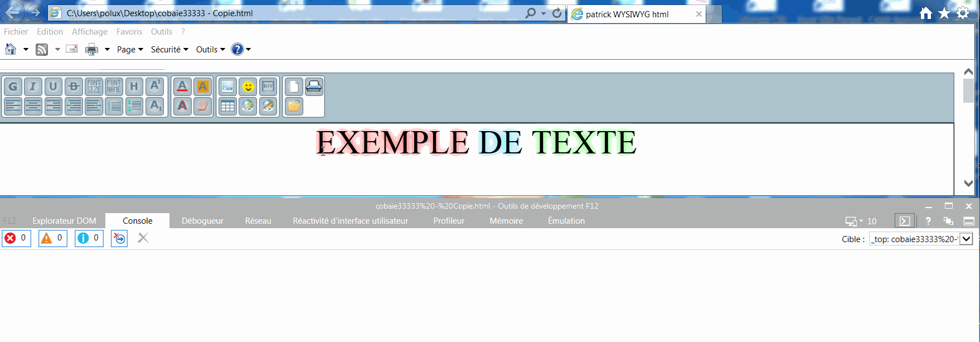Choose background color with orange A
The image size is (980, 342).
click(x=202, y=86)
